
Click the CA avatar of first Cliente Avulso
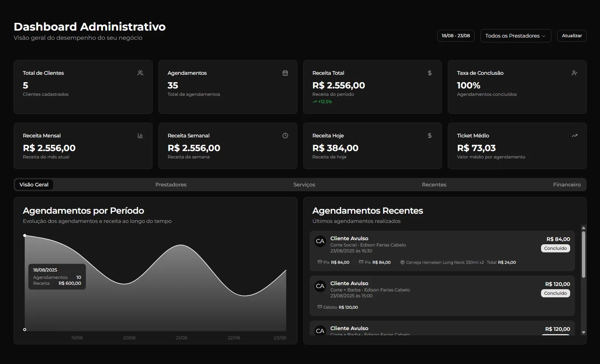pos(320,241)
